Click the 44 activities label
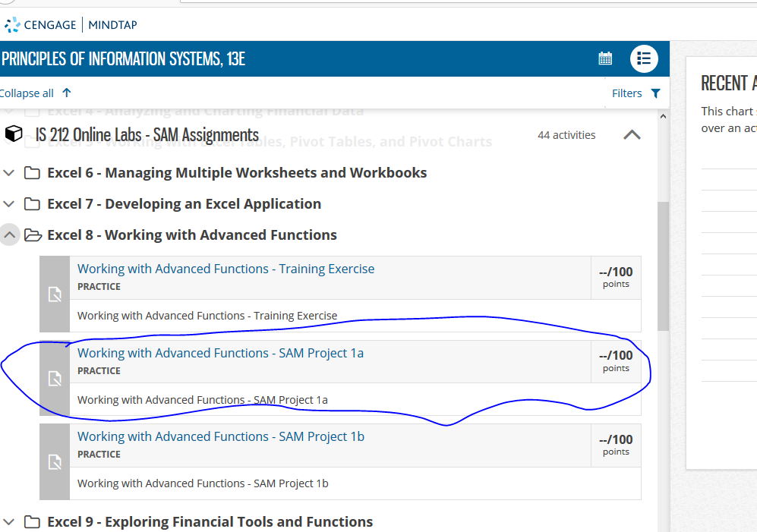 [566, 135]
